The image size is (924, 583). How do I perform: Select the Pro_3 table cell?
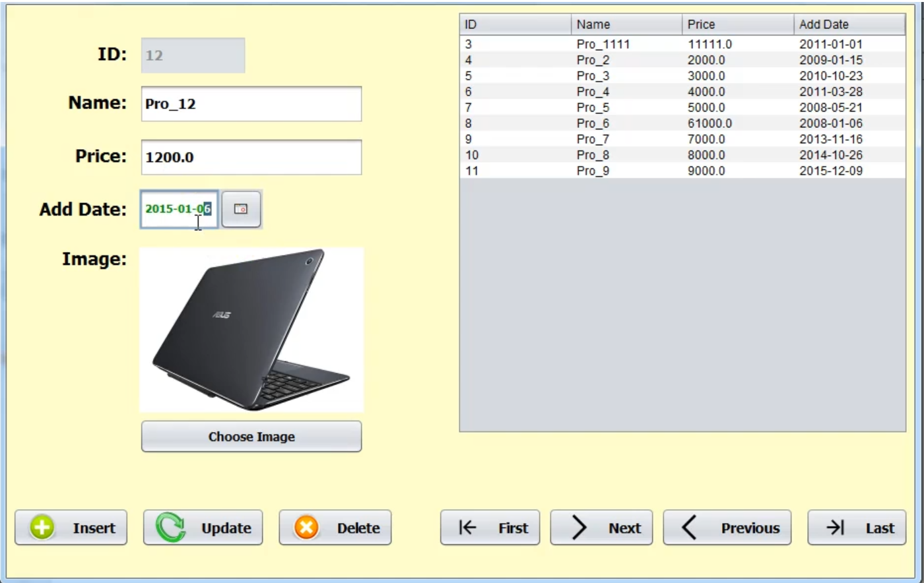pyautogui.click(x=627, y=76)
